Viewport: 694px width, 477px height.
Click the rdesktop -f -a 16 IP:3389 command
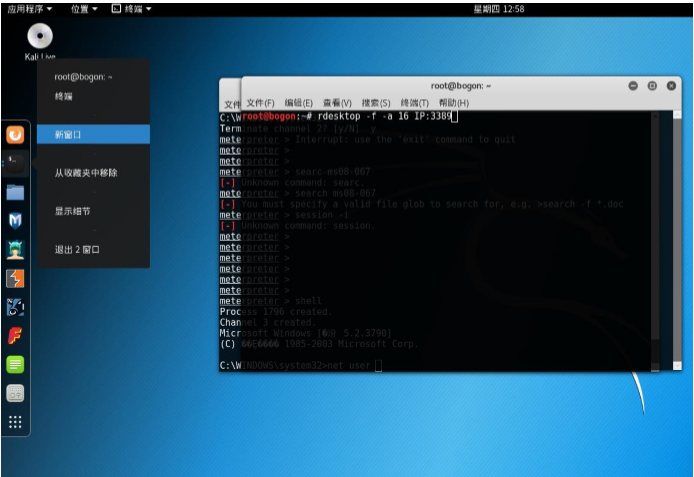[384, 116]
